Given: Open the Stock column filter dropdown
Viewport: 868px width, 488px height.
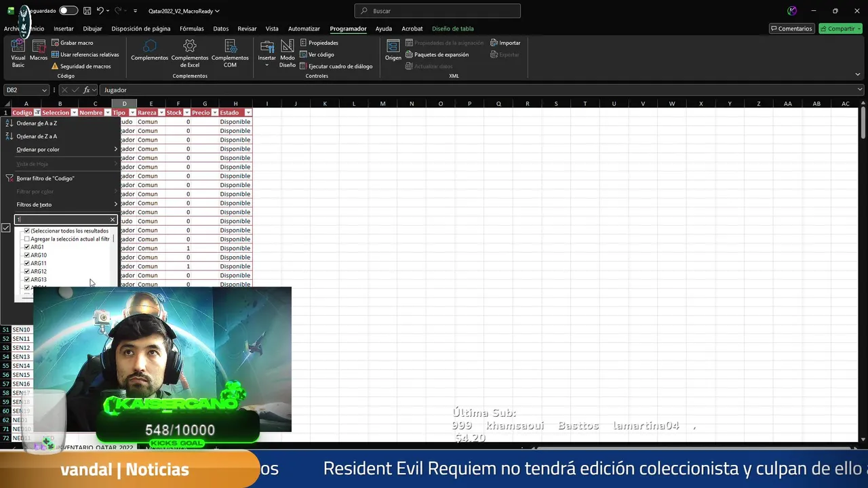Looking at the screenshot, I should [186, 113].
